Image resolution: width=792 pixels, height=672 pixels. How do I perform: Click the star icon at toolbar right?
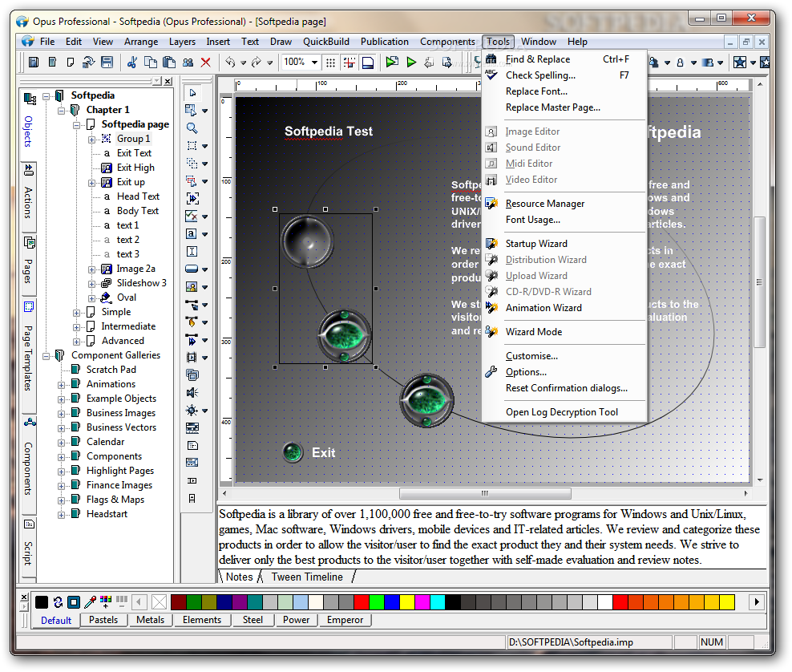click(x=740, y=62)
